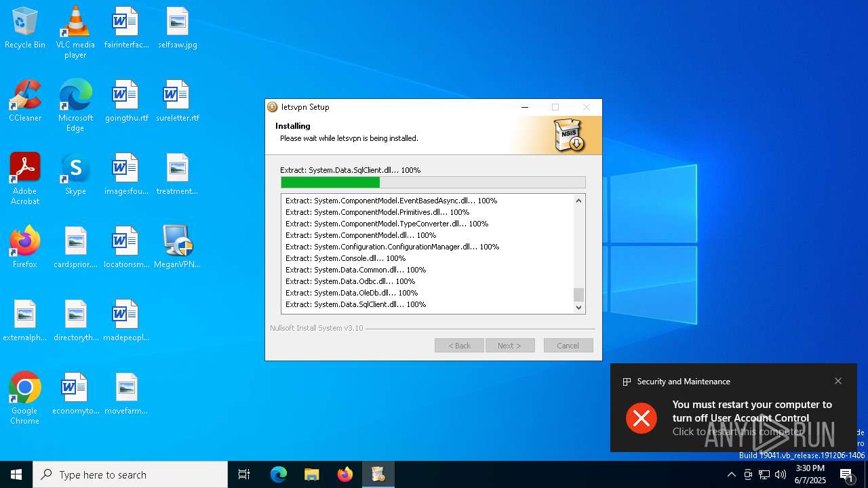
Task: Click Cancel in letsvpn Setup
Action: click(568, 345)
